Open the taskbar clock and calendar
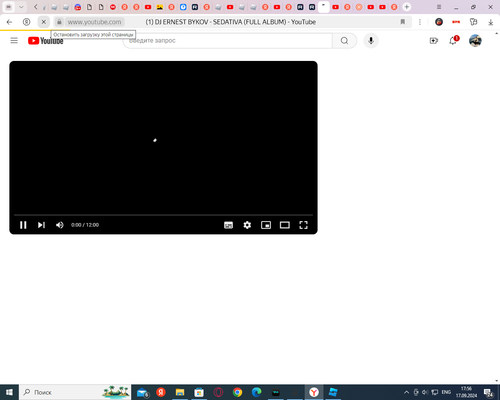 466,392
